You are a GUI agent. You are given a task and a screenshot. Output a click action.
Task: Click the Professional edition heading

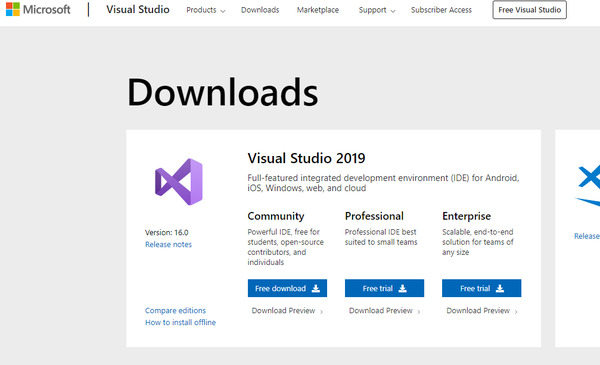tap(374, 216)
